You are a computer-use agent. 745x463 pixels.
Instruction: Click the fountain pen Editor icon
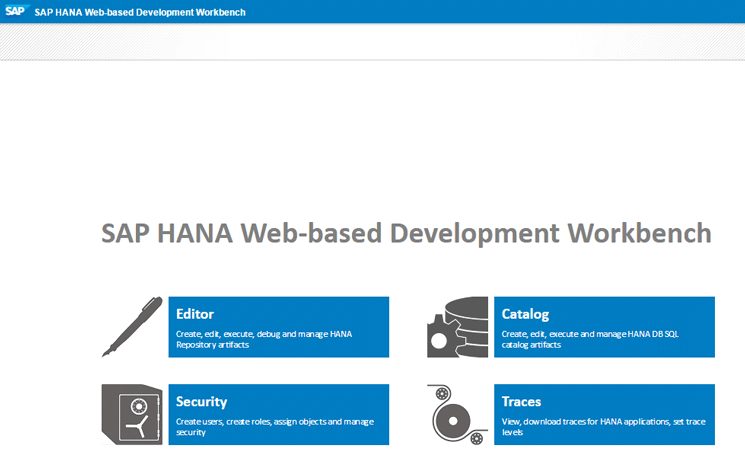(132, 326)
